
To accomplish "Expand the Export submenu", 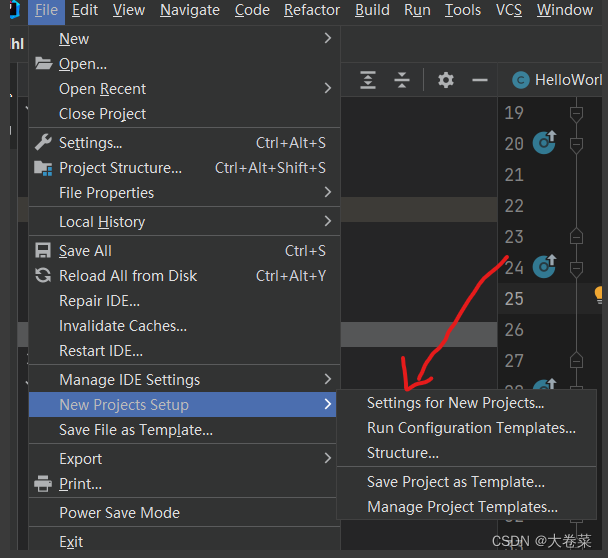I will tap(182, 459).
